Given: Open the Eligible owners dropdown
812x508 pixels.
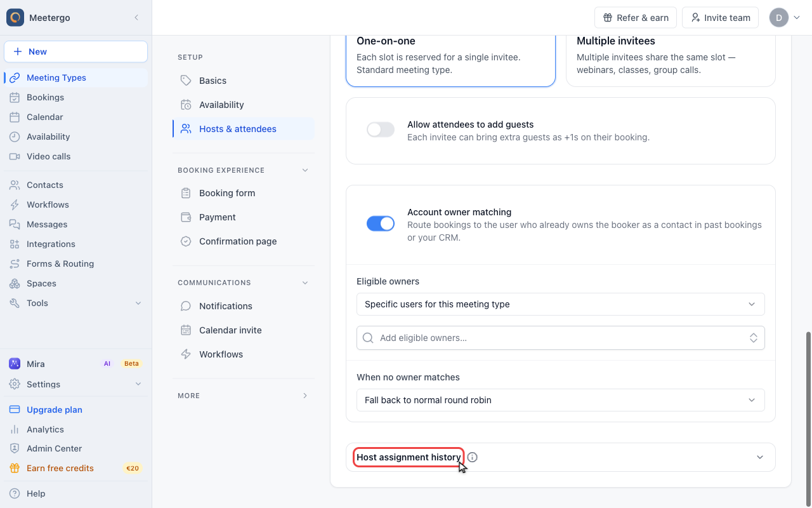Looking at the screenshot, I should pos(561,304).
